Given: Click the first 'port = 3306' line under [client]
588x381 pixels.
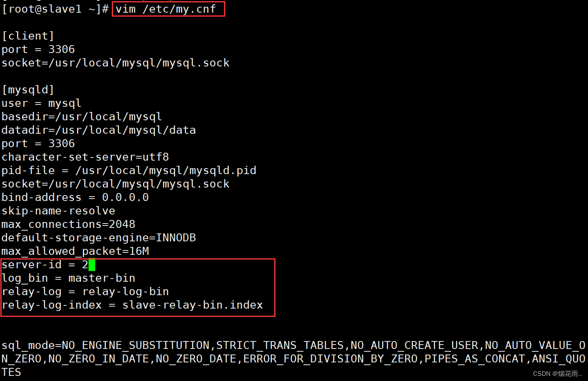Looking at the screenshot, I should 38,49.
